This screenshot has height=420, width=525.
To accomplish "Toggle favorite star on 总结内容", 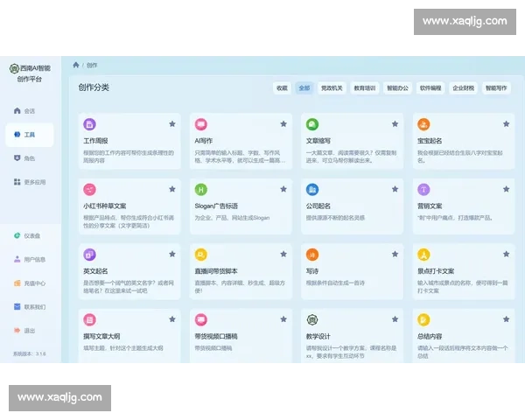I will [507, 319].
